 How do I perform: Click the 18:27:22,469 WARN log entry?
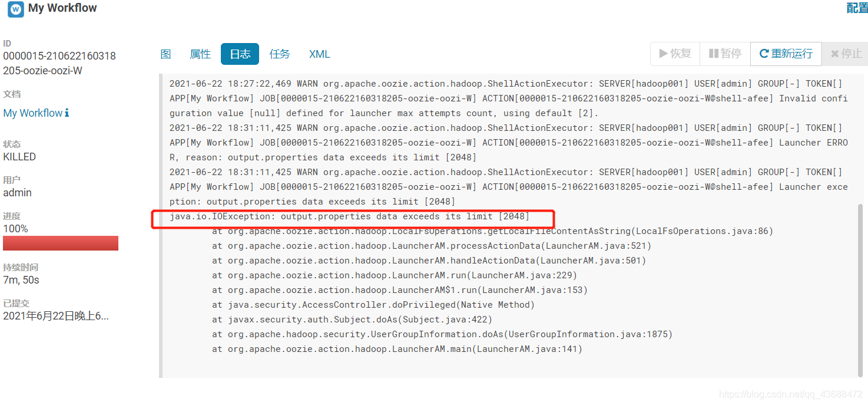coord(509,98)
